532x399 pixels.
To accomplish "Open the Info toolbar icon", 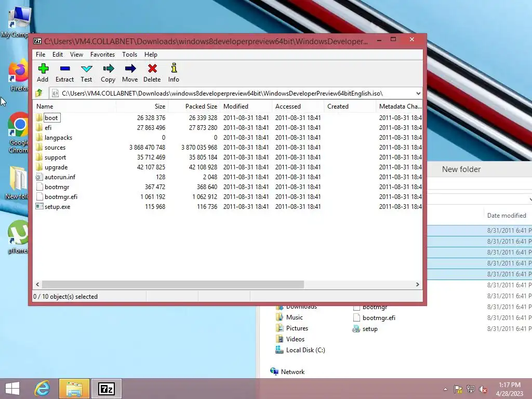I will [x=174, y=68].
